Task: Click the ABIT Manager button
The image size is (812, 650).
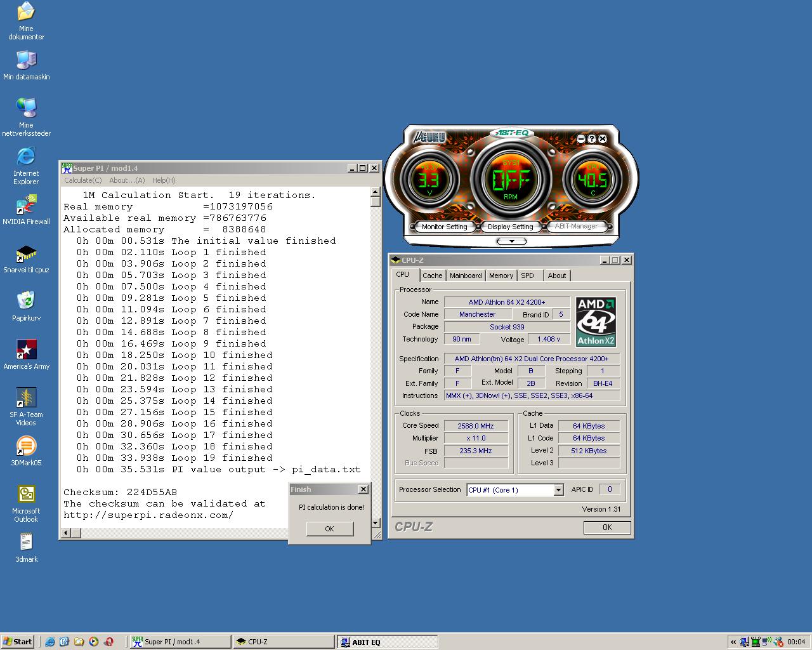Action: coord(576,226)
